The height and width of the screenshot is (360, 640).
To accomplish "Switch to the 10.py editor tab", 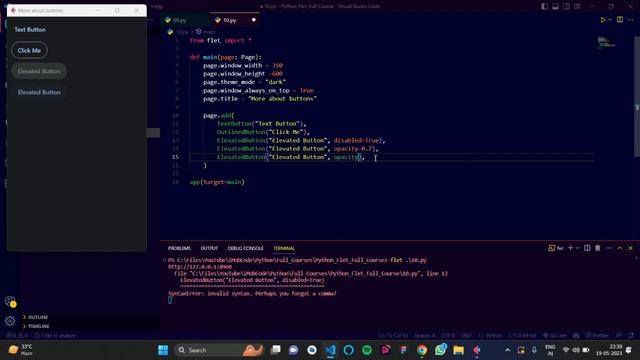I will [229, 20].
